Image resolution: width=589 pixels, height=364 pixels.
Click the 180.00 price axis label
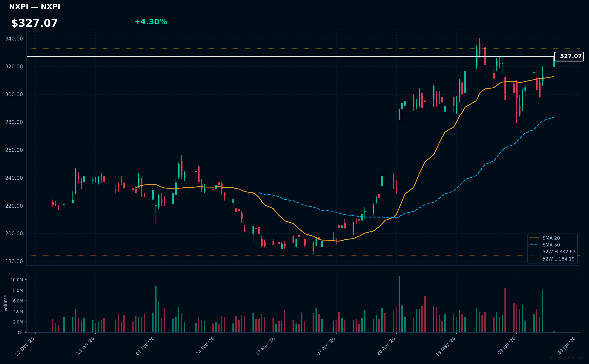[14, 261]
